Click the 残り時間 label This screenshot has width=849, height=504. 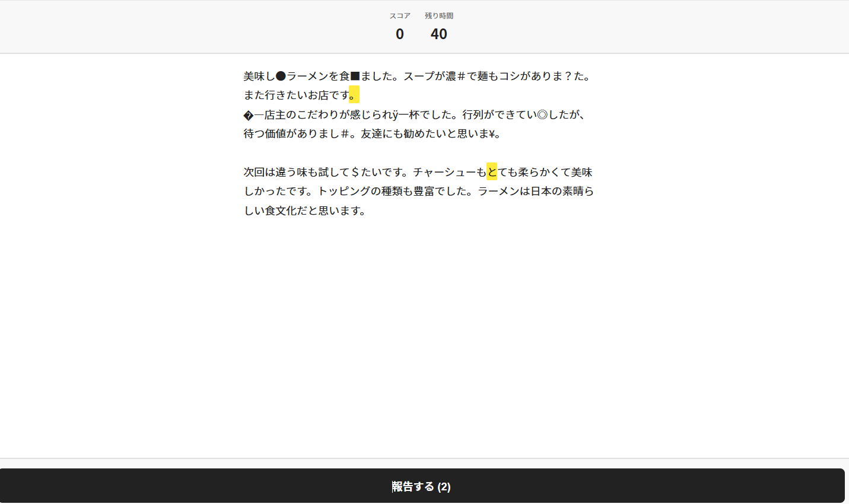(439, 16)
